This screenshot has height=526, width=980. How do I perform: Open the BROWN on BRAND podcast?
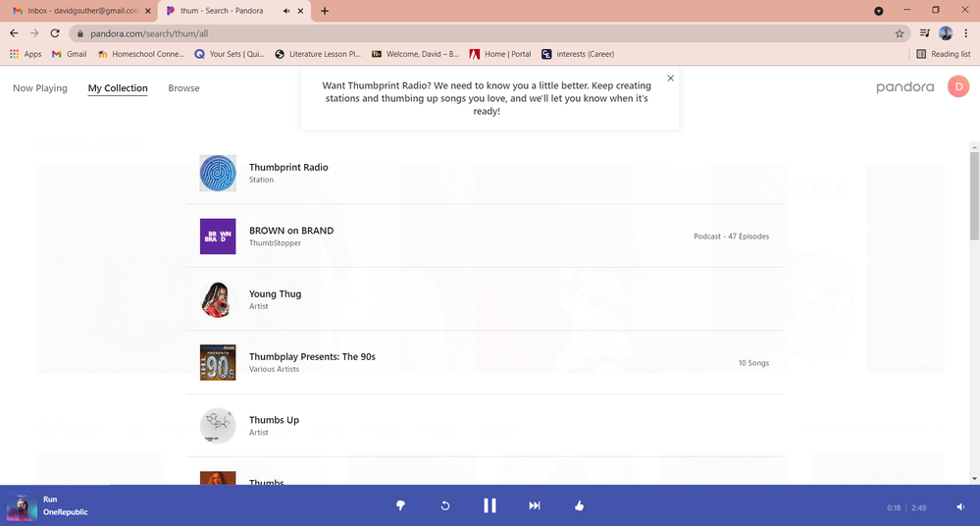tap(485, 236)
